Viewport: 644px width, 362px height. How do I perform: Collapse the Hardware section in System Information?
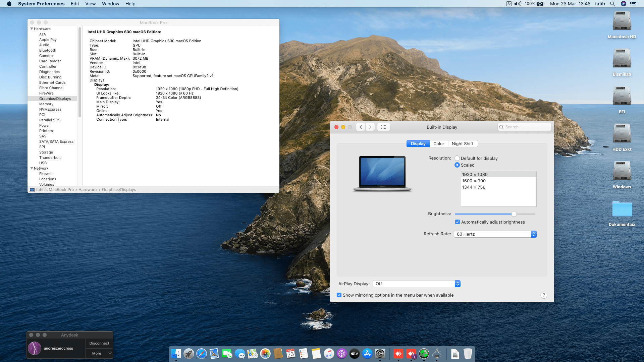32,29
